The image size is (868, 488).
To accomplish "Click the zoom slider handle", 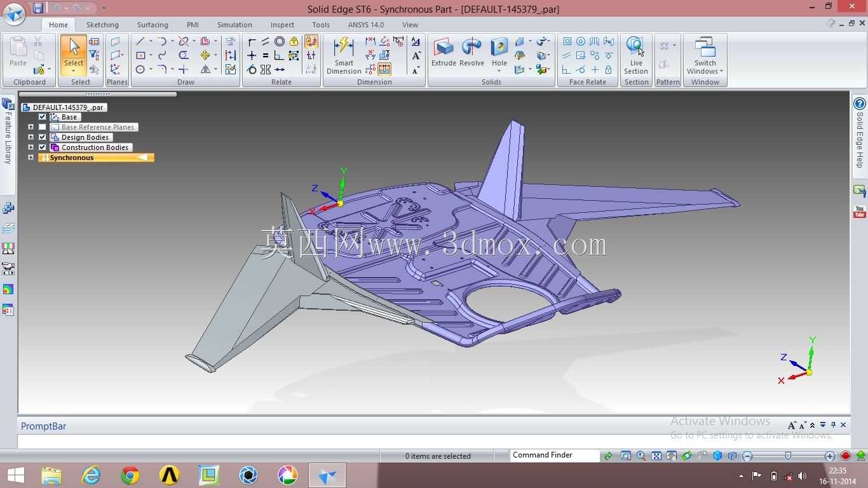I will 788,456.
